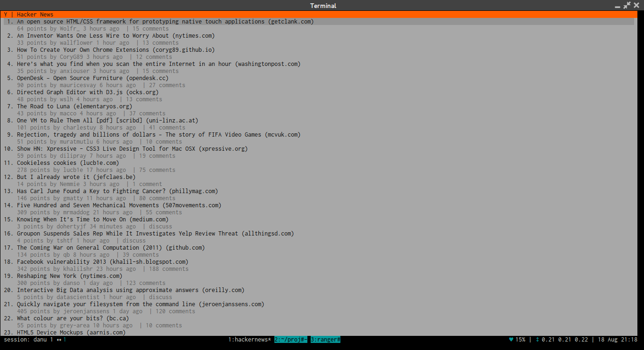
Task: Open '12 comments' for Chrome Extensions story
Action: pos(154,57)
